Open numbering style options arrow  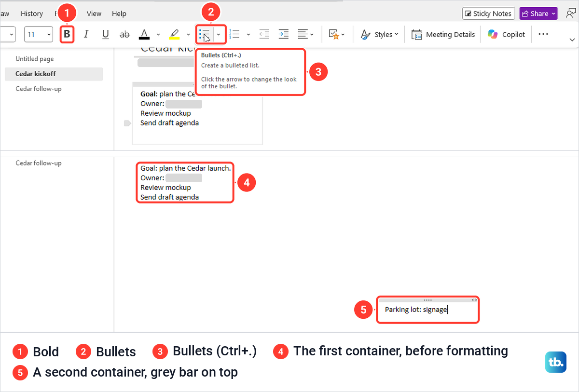[x=248, y=34]
